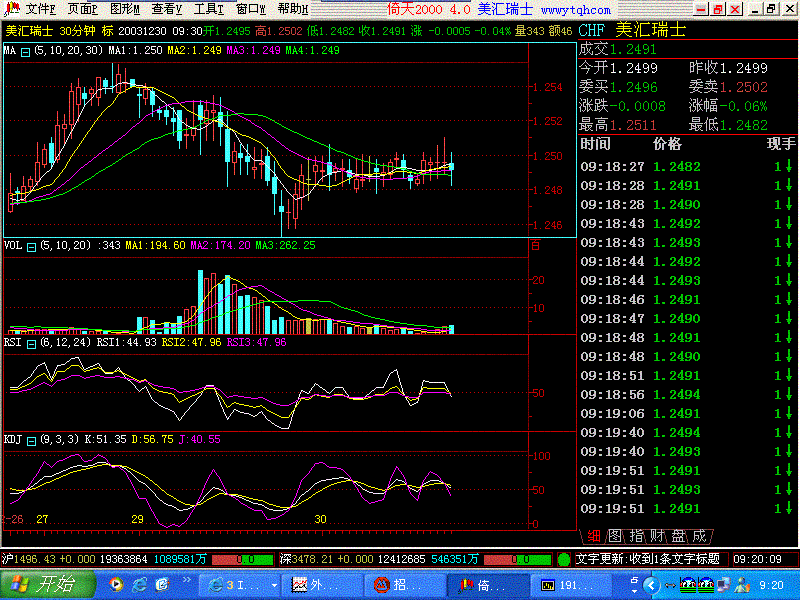Open the 文件F menu

[x=40, y=9]
